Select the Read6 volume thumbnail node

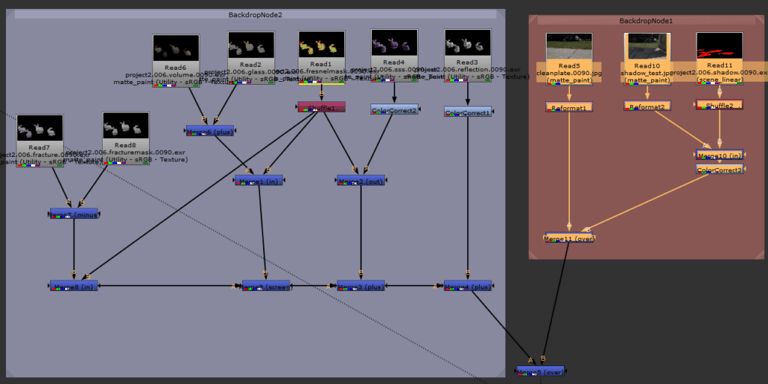[176, 60]
